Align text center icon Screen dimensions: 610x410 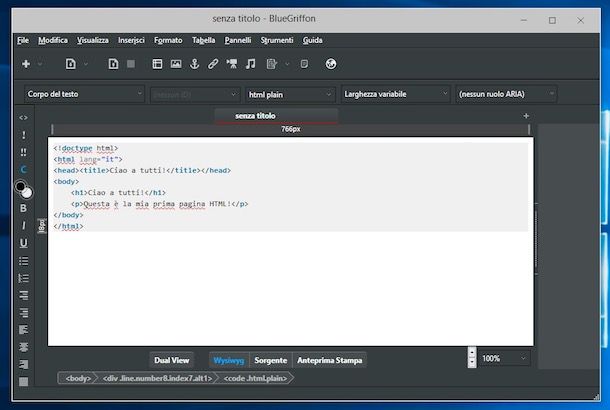point(23,347)
